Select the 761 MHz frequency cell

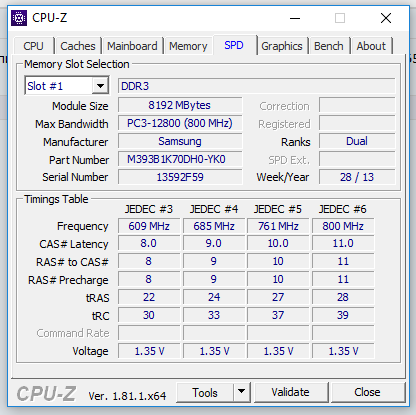[278, 226]
